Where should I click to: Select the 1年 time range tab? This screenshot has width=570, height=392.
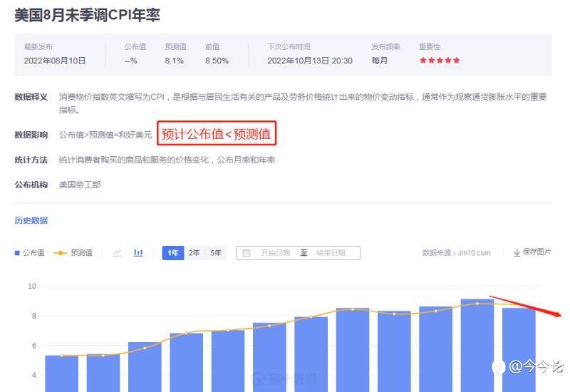tap(173, 253)
